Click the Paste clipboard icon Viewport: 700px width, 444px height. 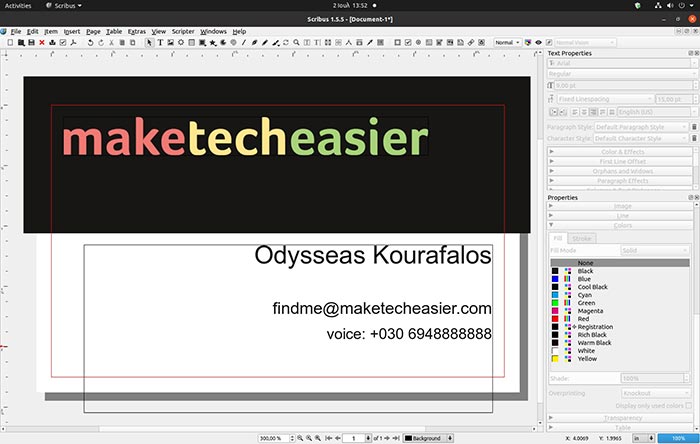[133, 42]
